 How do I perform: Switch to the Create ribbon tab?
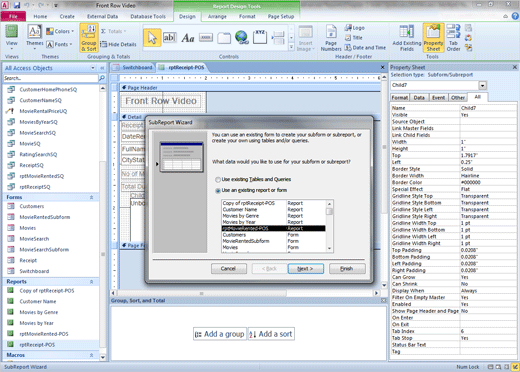(x=67, y=16)
